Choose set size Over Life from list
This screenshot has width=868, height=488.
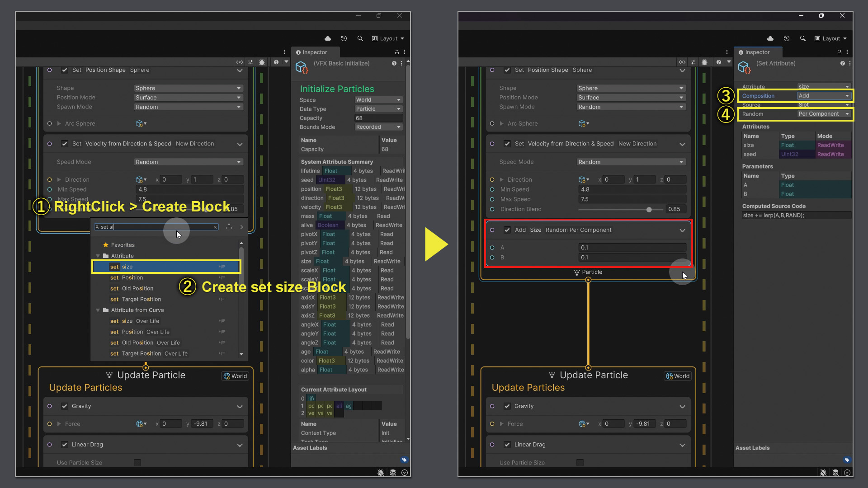pyautogui.click(x=135, y=321)
